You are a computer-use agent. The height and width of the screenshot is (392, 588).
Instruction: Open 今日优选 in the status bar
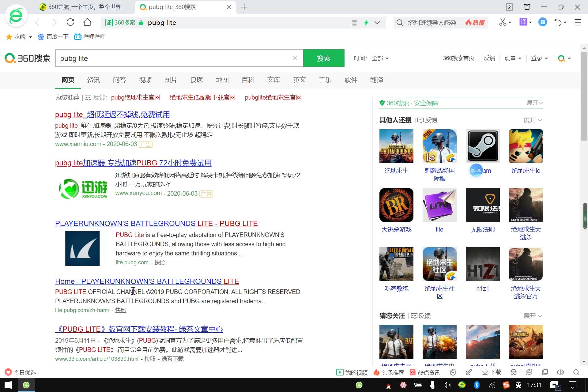20,372
